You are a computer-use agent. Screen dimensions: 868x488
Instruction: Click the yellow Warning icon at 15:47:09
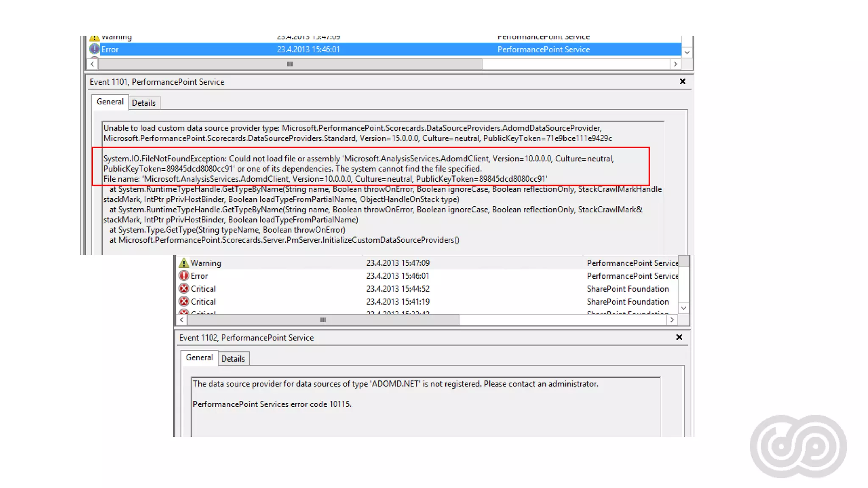coord(184,263)
